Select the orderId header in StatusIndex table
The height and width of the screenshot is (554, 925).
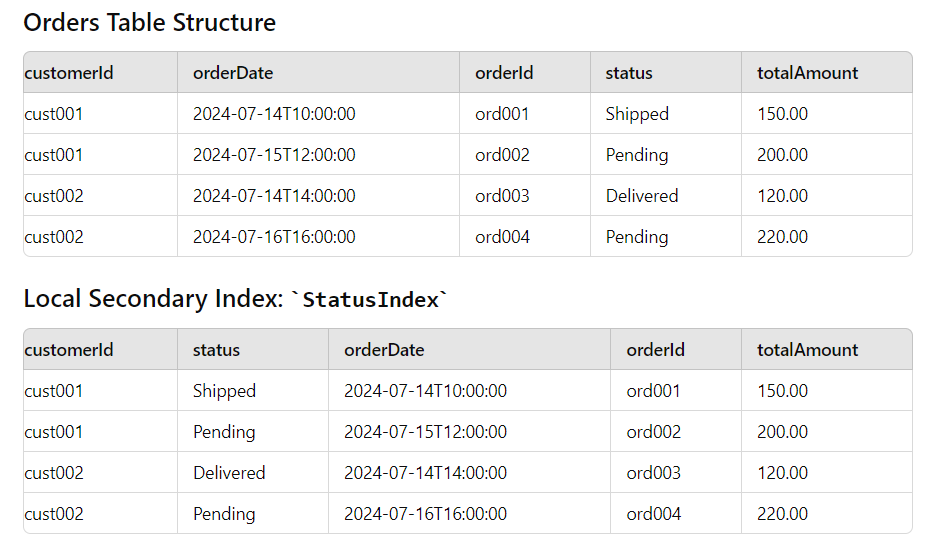[x=655, y=350]
